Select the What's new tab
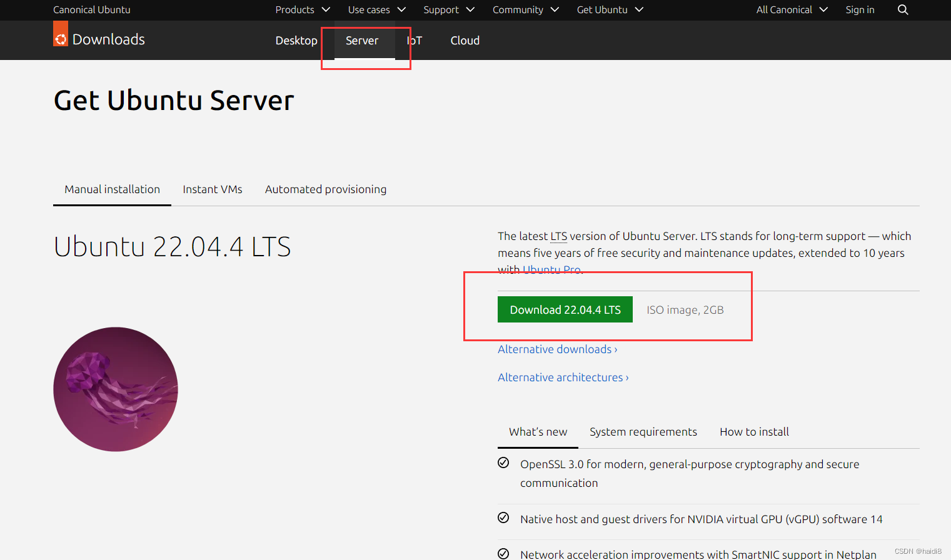The width and height of the screenshot is (951, 560). [x=538, y=432]
